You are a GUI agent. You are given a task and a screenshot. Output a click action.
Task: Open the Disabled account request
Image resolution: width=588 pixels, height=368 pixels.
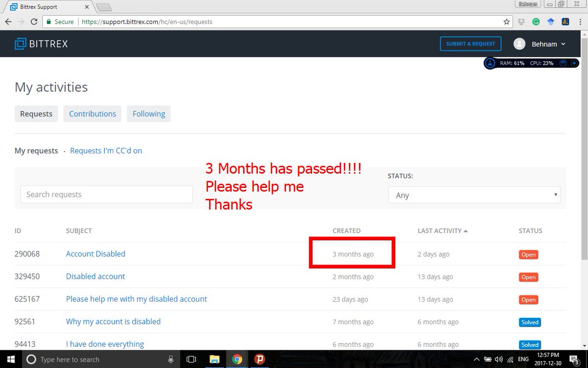pyautogui.click(x=96, y=276)
